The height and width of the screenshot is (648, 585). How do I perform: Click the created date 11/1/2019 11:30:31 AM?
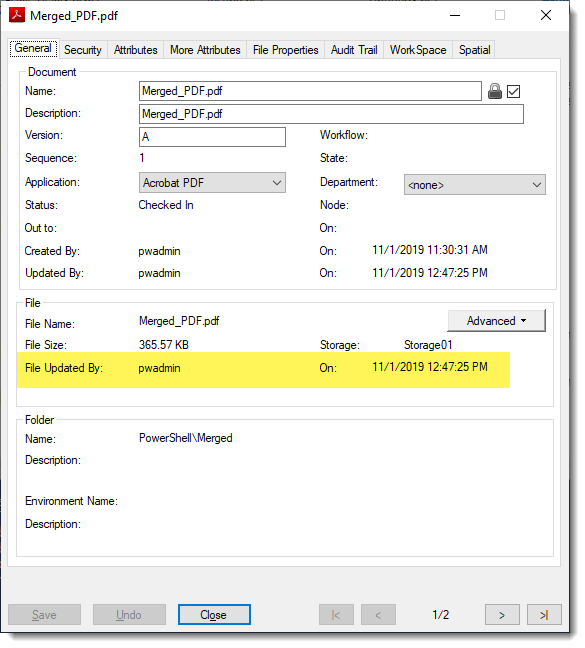click(430, 250)
